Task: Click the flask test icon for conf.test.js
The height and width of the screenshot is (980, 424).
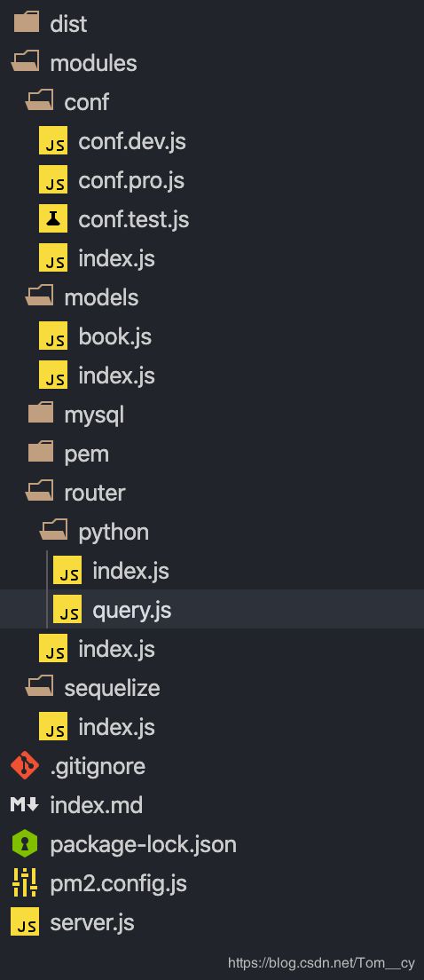Action: click(x=53, y=218)
